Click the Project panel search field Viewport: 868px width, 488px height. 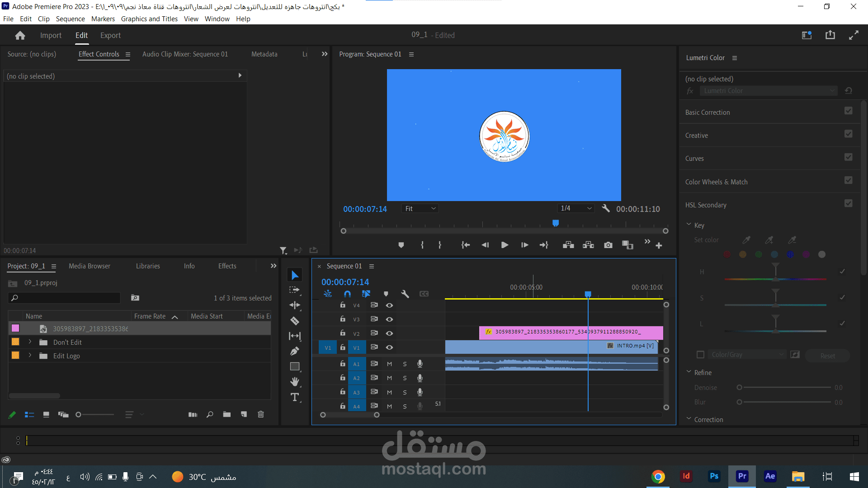point(65,298)
